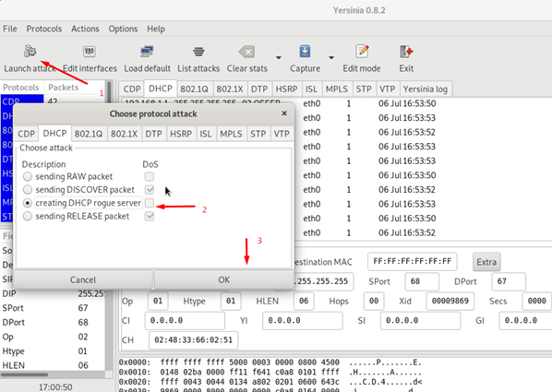Switch to 802.1Q tab in attack dialog
Screen dimensions: 552x392
pyautogui.click(x=89, y=134)
